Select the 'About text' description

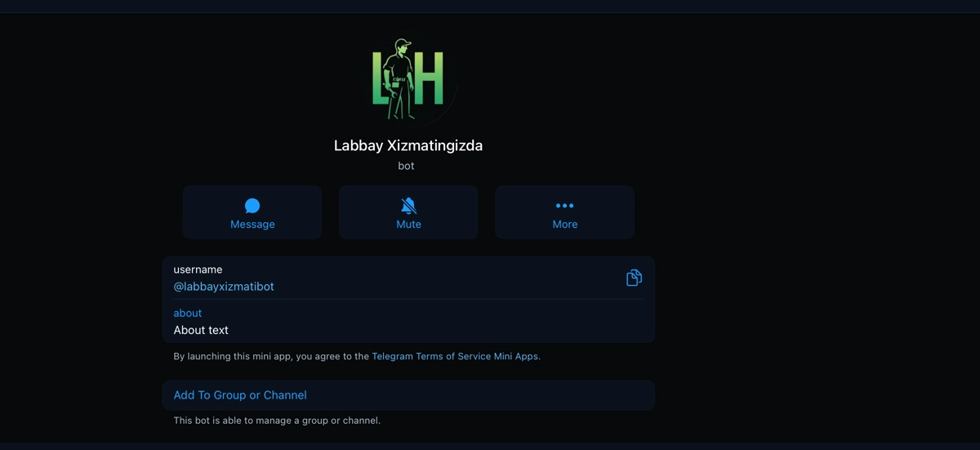pyautogui.click(x=201, y=330)
